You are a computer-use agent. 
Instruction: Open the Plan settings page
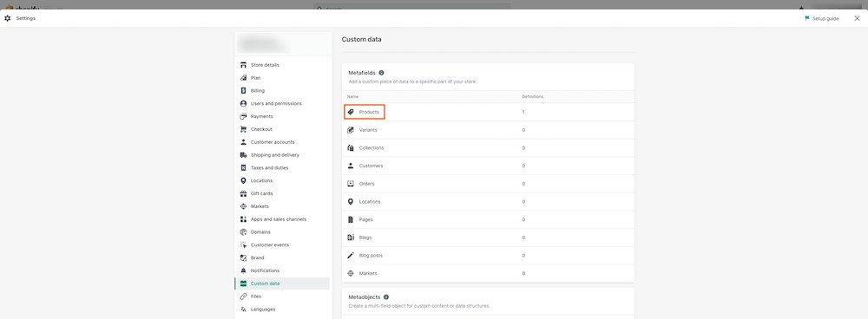click(x=282, y=78)
